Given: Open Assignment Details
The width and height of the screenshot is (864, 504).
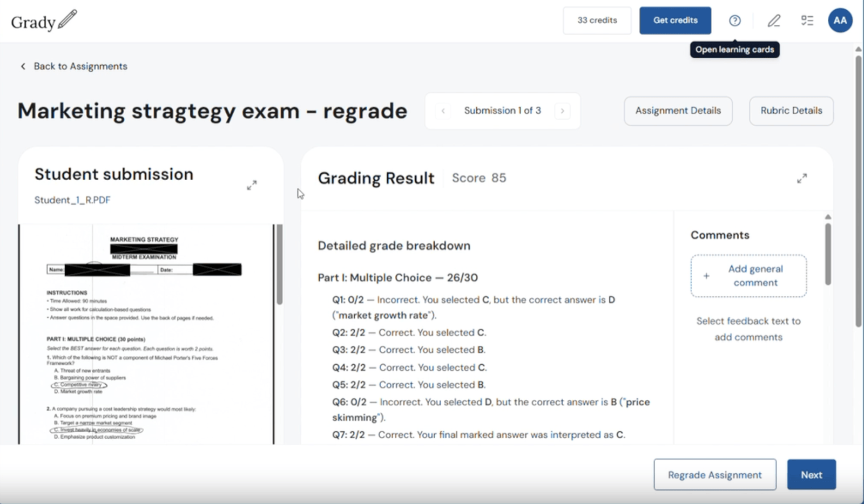Looking at the screenshot, I should [678, 111].
